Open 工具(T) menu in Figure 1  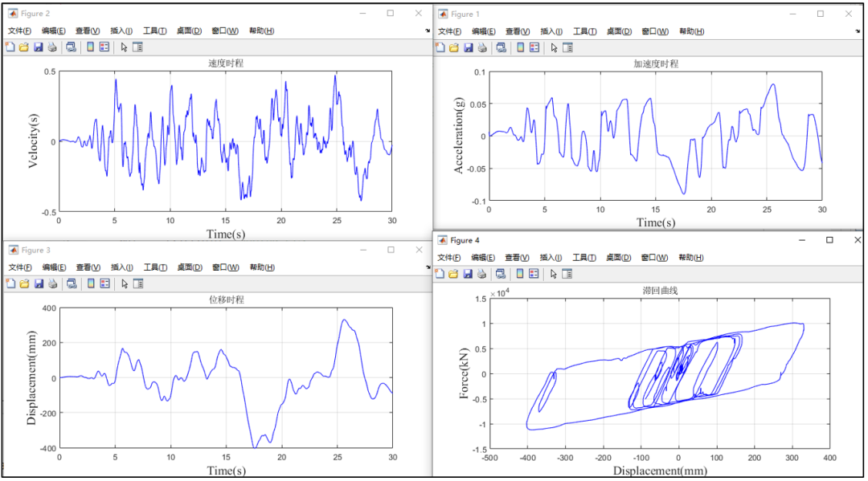tap(584, 31)
